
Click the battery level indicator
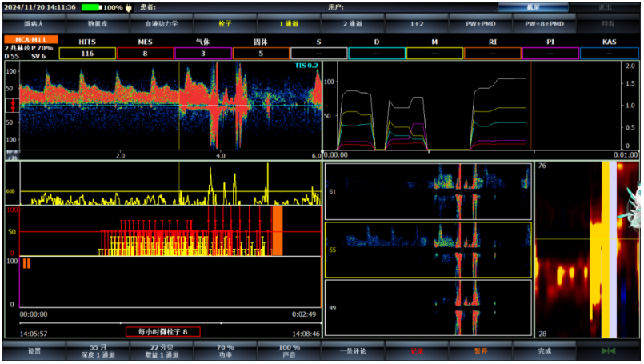[x=91, y=7]
